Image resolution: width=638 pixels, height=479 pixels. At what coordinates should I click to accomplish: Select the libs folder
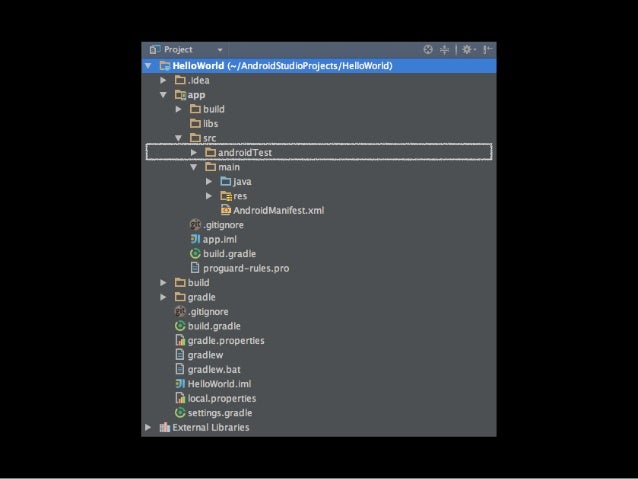pos(210,124)
